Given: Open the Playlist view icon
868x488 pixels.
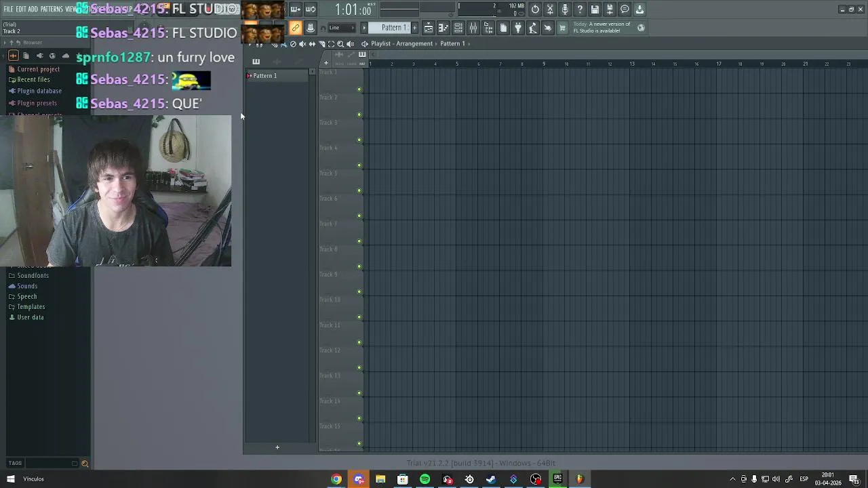Looking at the screenshot, I should click(429, 28).
